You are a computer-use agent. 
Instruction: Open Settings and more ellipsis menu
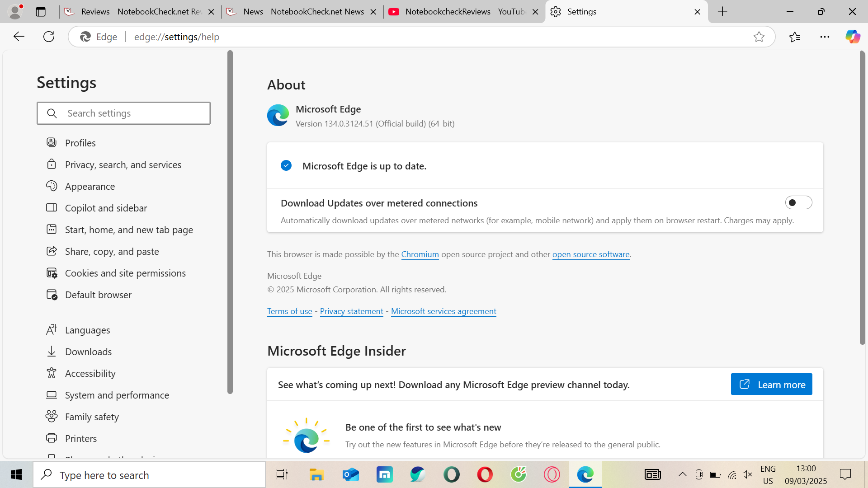825,37
